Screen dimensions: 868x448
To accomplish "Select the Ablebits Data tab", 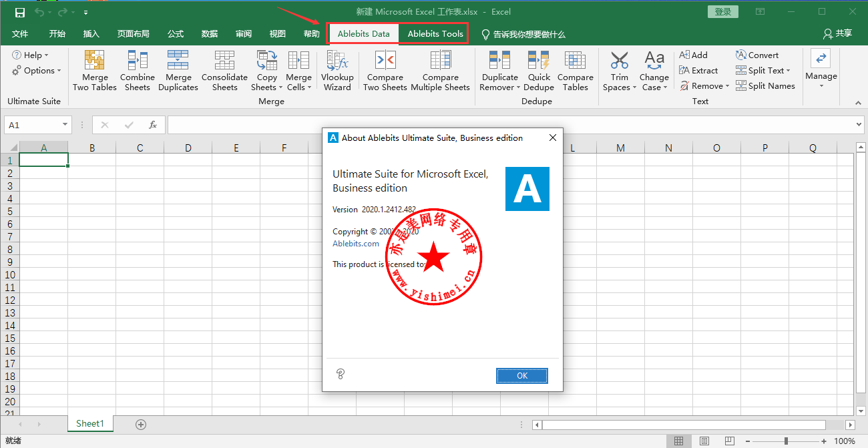I will [x=363, y=34].
